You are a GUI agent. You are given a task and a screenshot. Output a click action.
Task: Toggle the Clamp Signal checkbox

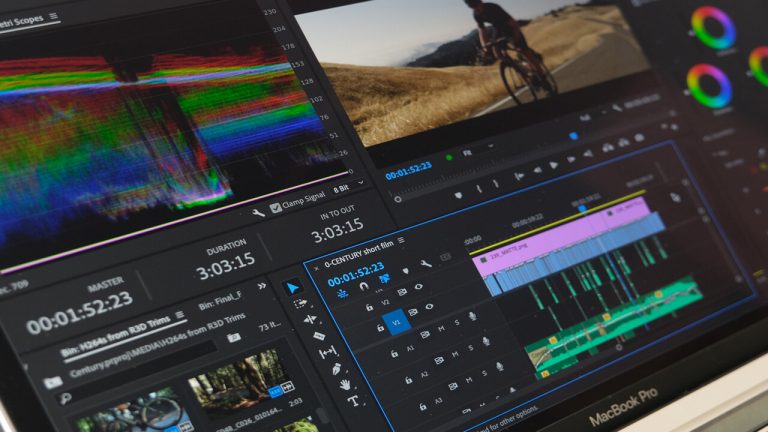[x=276, y=207]
